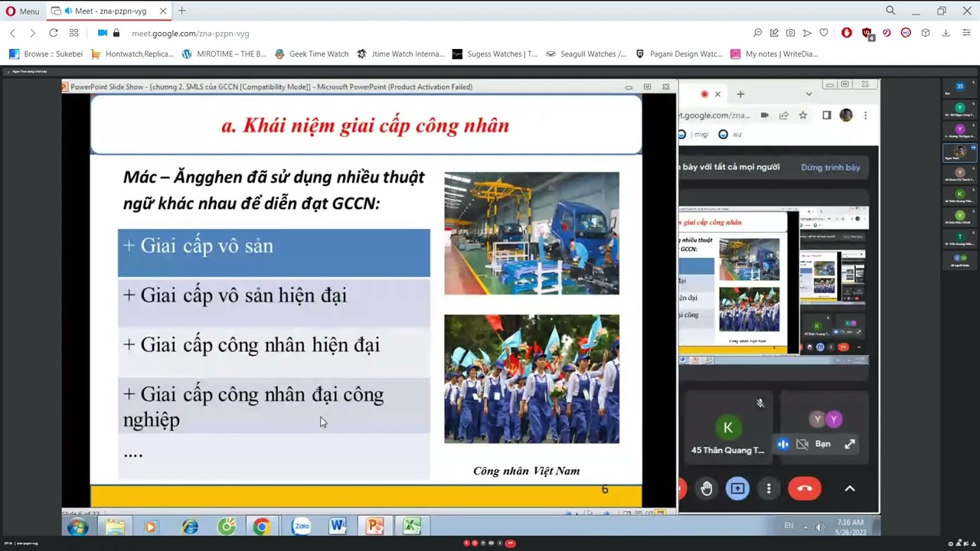Expand self tile with diagonal arrows icon
The image size is (980, 551).
850,444
